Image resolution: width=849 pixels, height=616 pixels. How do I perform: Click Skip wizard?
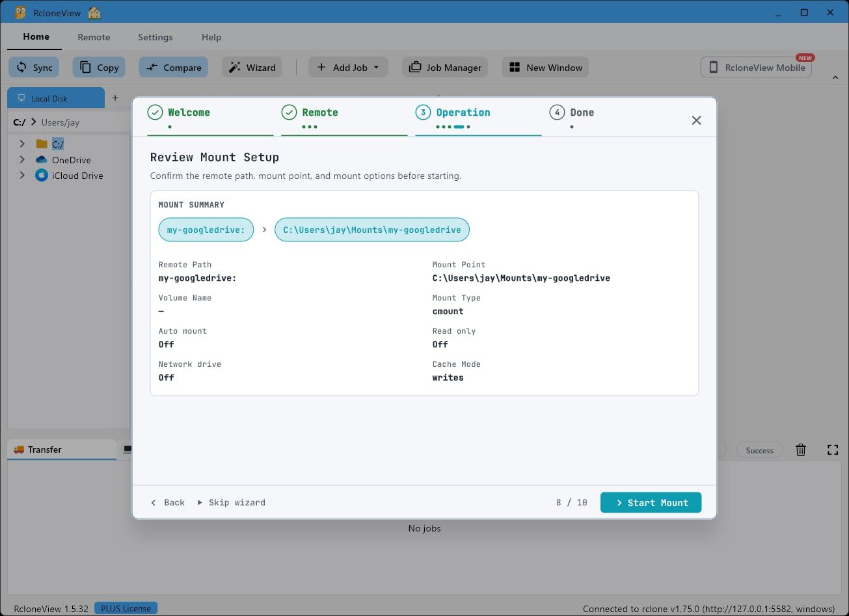231,503
